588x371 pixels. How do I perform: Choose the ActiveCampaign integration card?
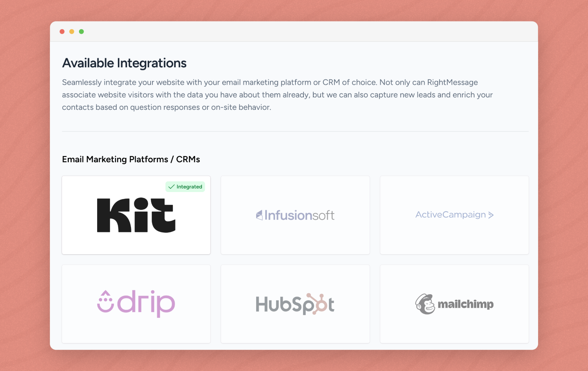(454, 215)
